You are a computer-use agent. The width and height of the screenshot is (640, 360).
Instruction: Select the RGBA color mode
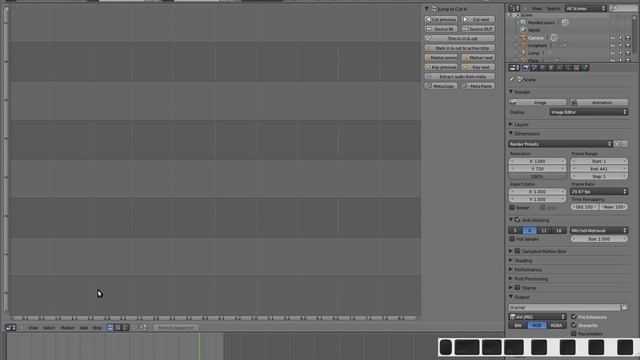tap(556, 325)
